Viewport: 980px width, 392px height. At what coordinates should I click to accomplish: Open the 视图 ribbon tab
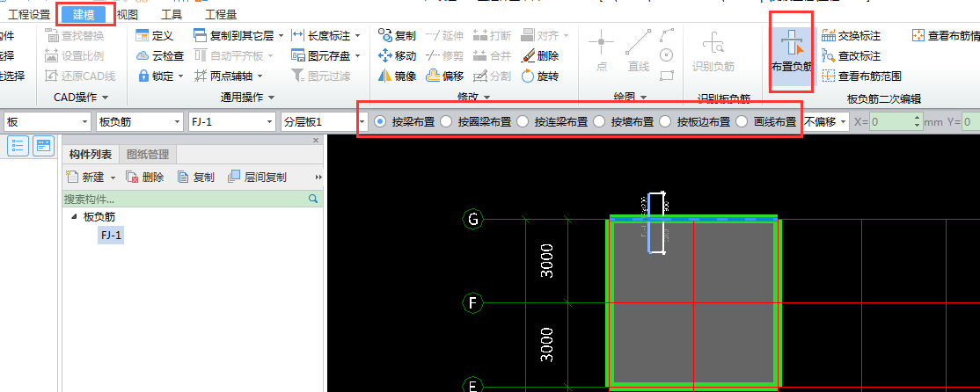pyautogui.click(x=128, y=14)
